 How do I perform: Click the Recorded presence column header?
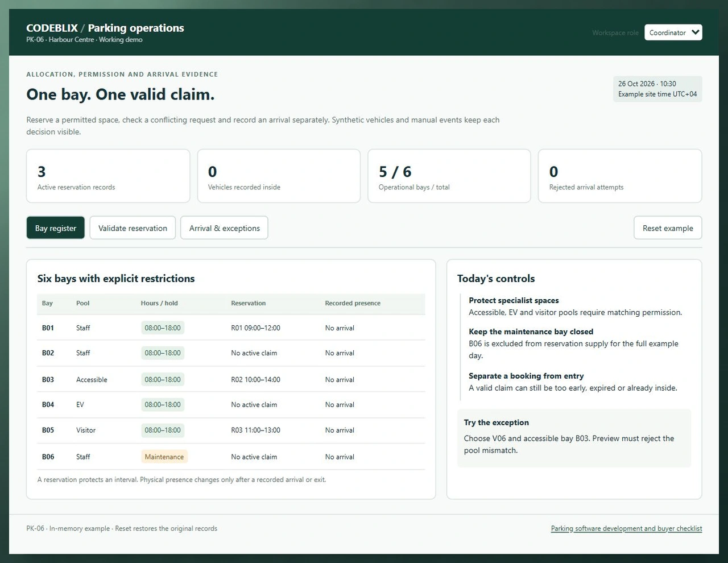[x=353, y=303]
